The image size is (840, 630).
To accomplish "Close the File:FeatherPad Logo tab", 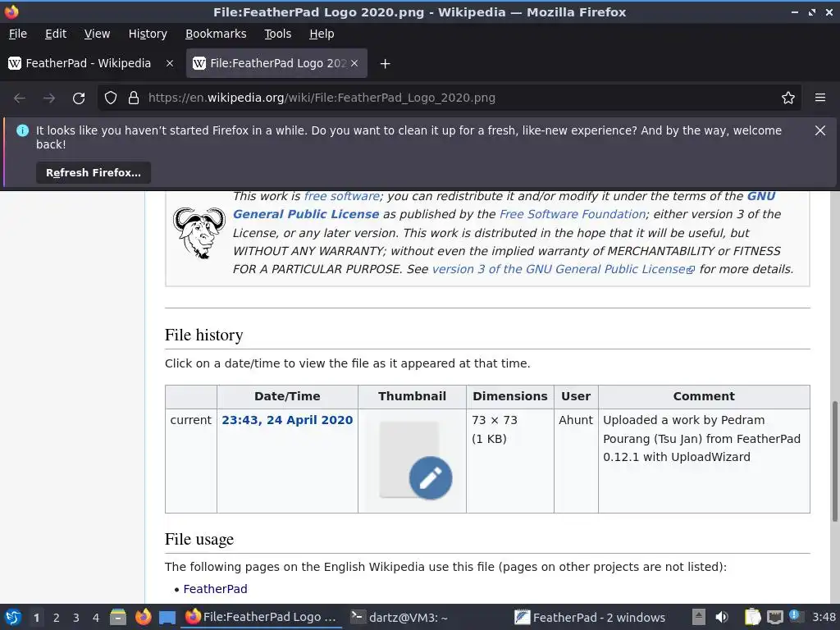I will tap(354, 63).
